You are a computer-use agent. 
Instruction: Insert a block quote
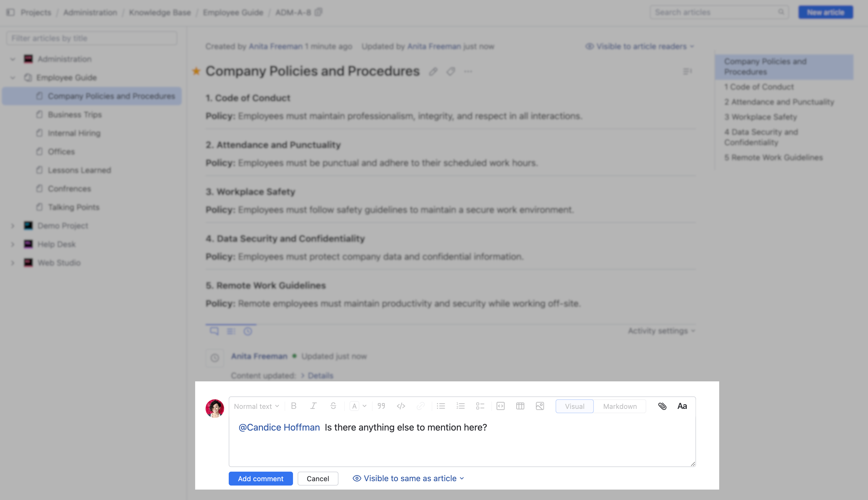pyautogui.click(x=381, y=406)
